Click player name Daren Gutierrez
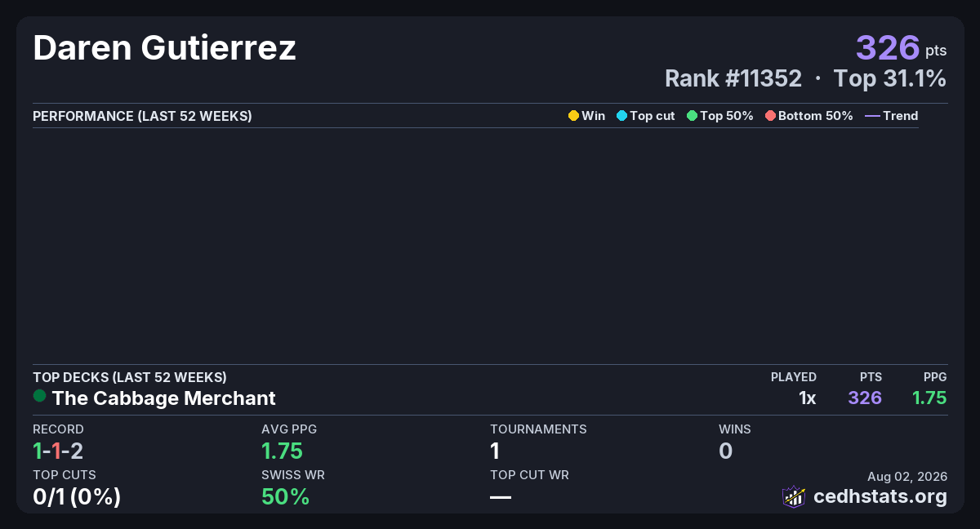980x529 pixels. pos(164,48)
